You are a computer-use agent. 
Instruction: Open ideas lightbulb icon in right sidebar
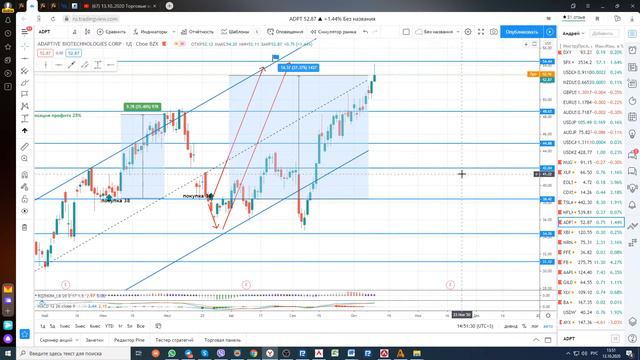coord(632,134)
